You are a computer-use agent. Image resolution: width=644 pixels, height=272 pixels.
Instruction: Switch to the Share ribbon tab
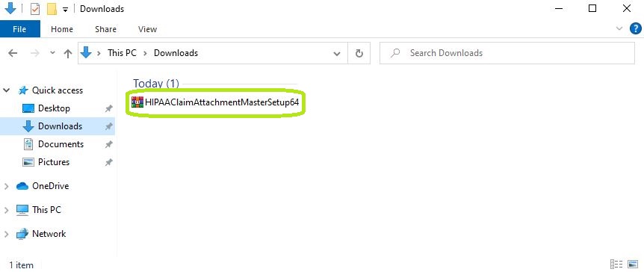105,29
